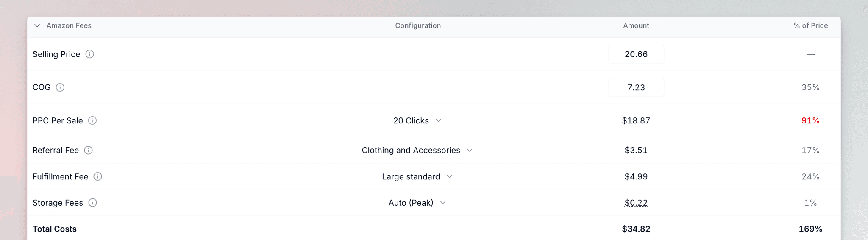This screenshot has width=868, height=240.
Task: Collapse the Amazon Fees section chevron
Action: coord(37,26)
